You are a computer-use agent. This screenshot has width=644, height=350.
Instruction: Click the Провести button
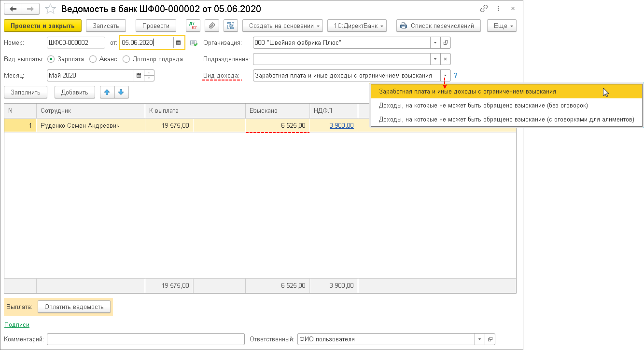pos(156,26)
